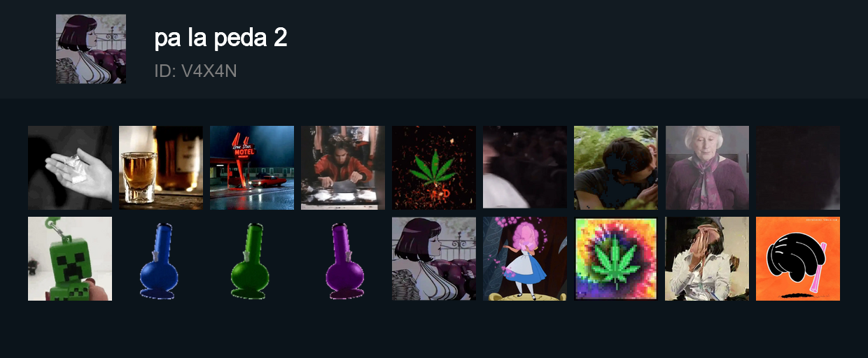
Task: Select the elderly woman in purple sticker
Action: (707, 168)
